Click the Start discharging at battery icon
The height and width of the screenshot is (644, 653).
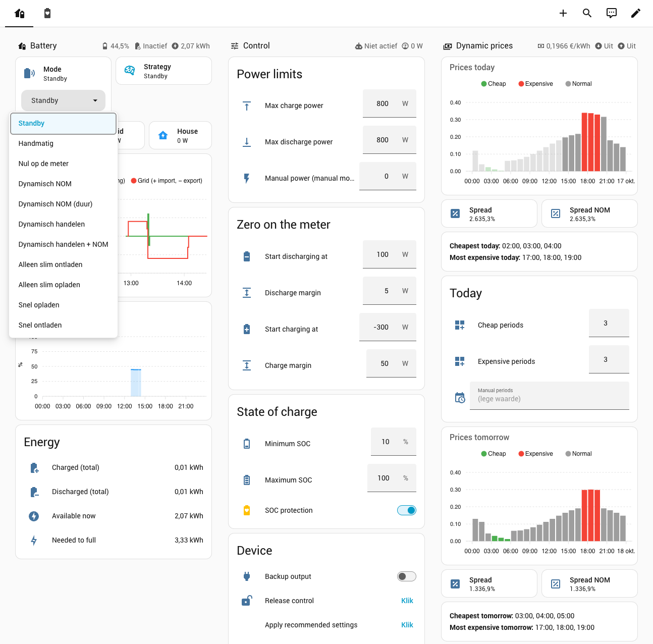click(247, 256)
